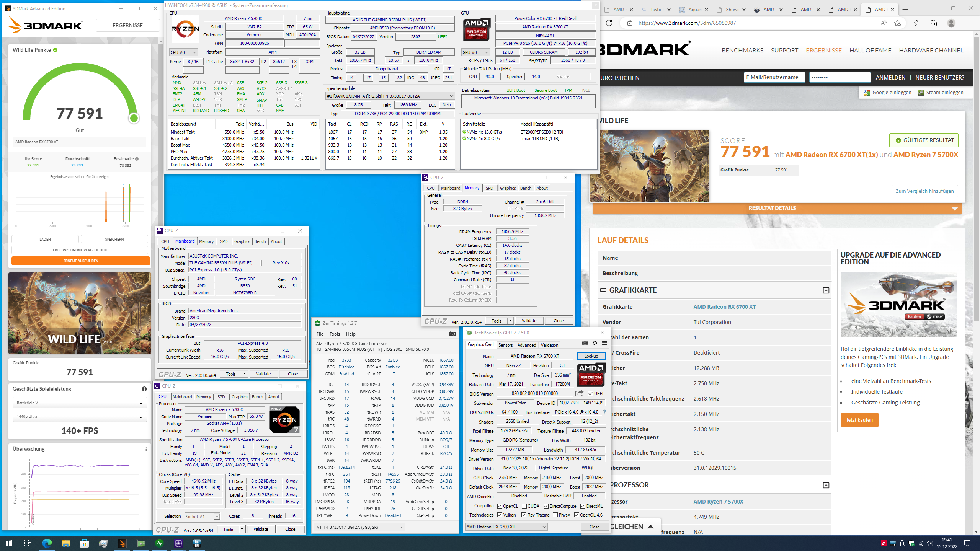Open browser collections icon
This screenshot has height=551, width=980.
pos(934,23)
